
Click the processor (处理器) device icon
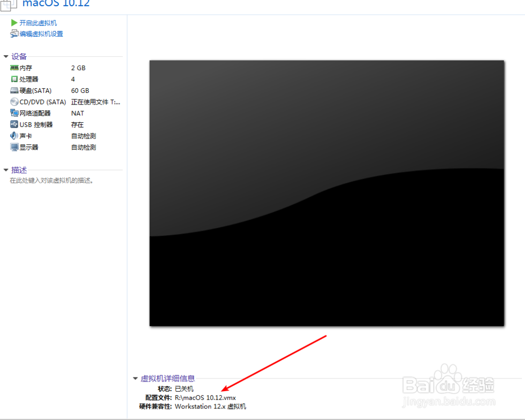pyautogui.click(x=14, y=79)
